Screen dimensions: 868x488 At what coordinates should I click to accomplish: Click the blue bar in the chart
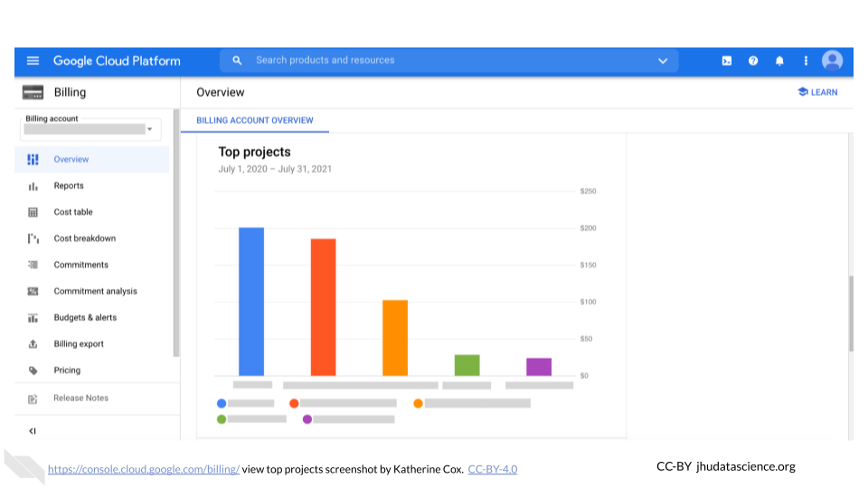[251, 302]
